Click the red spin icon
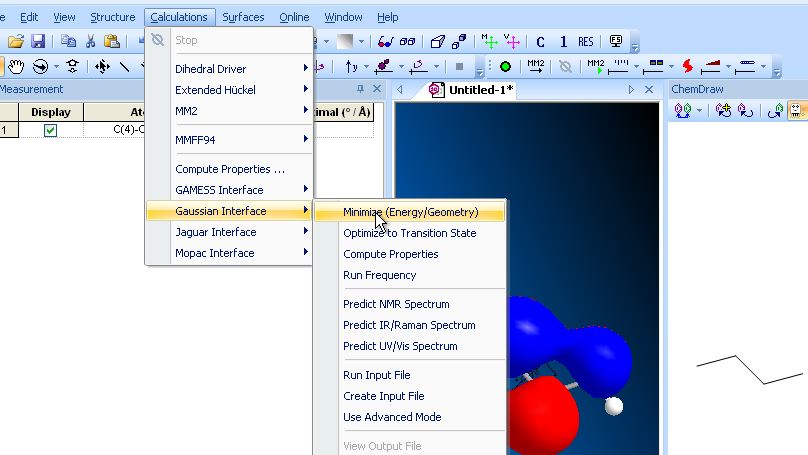Viewport: 808px width, 455px height. pos(687,66)
